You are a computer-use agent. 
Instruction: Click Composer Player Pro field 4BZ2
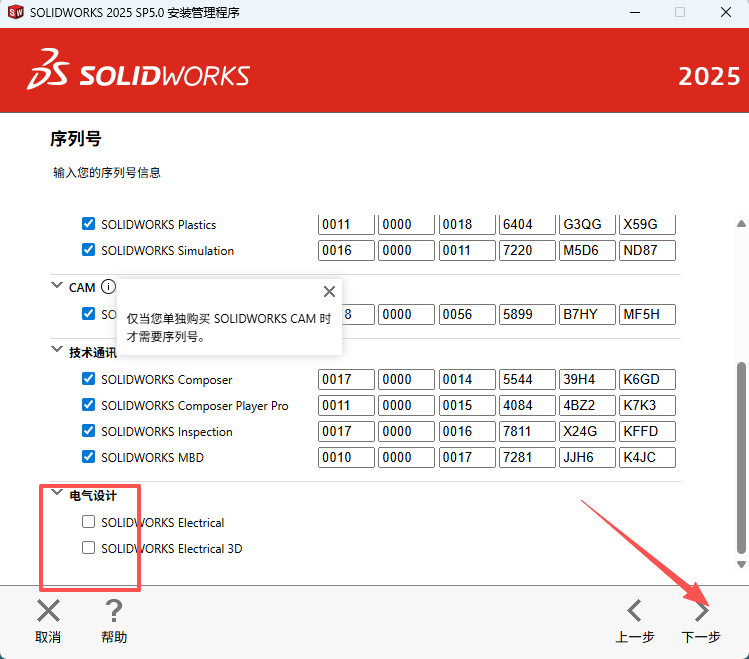(x=587, y=405)
